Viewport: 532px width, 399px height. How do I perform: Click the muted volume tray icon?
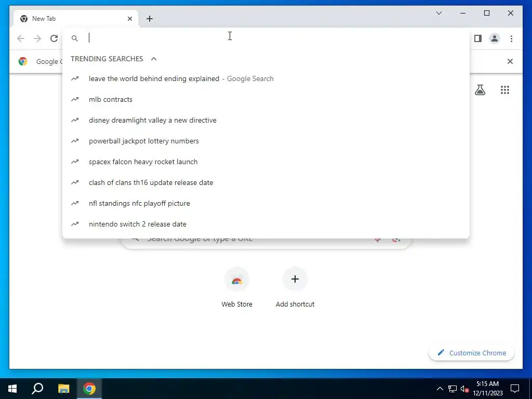(464, 389)
